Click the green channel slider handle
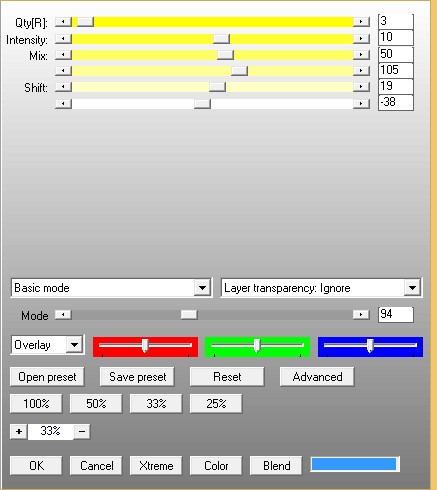 pos(257,346)
